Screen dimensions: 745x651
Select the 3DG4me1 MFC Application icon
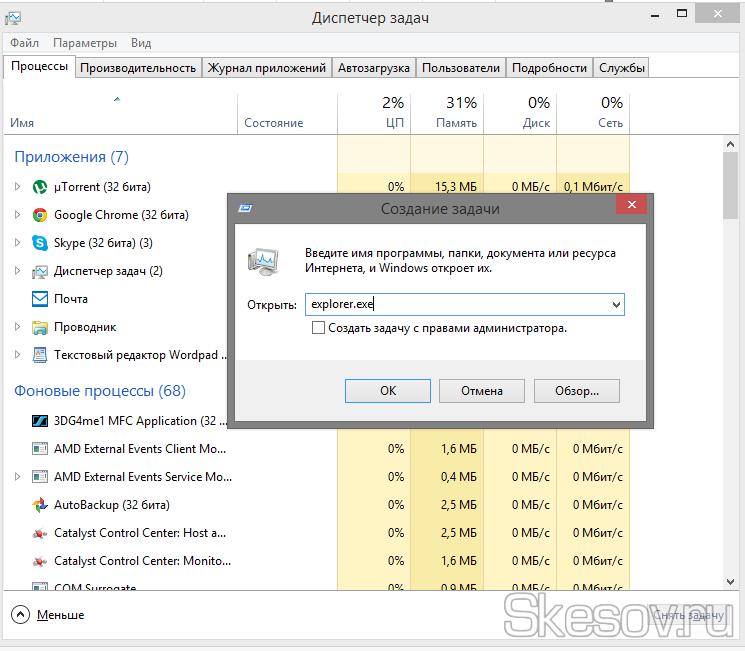(40, 421)
